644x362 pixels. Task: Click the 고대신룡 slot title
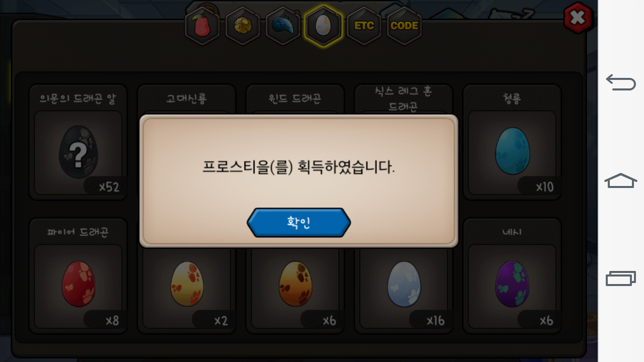coord(187,98)
